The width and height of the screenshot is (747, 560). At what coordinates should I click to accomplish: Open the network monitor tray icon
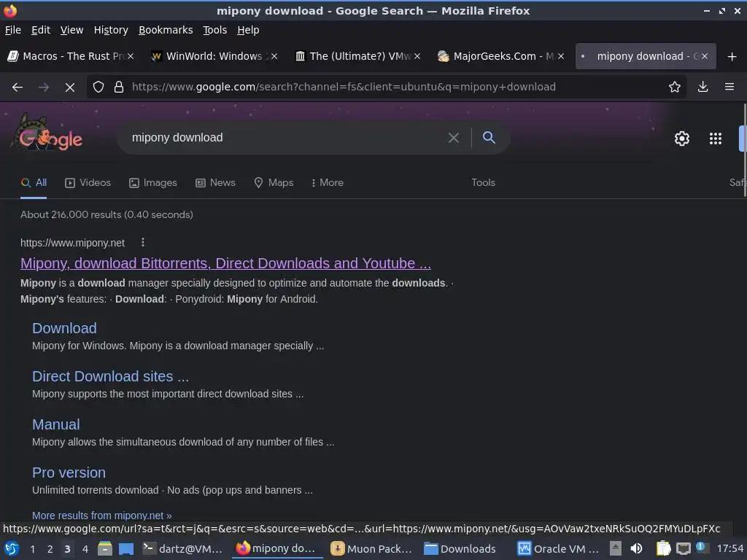(x=683, y=548)
